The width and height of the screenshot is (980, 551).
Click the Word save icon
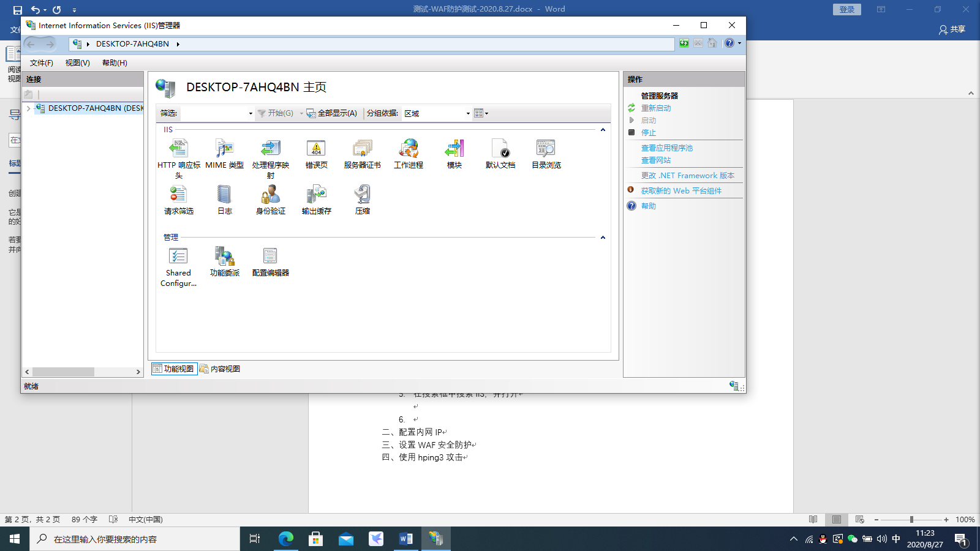pyautogui.click(x=17, y=10)
